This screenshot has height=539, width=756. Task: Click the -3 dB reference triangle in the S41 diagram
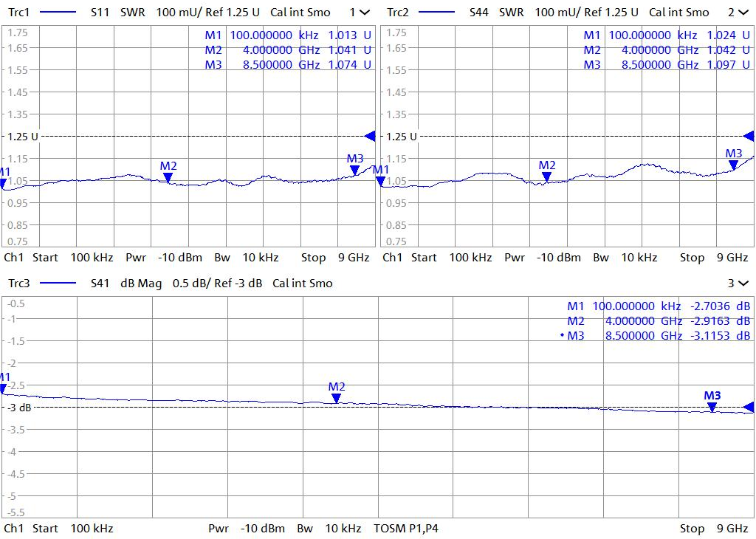click(x=749, y=407)
